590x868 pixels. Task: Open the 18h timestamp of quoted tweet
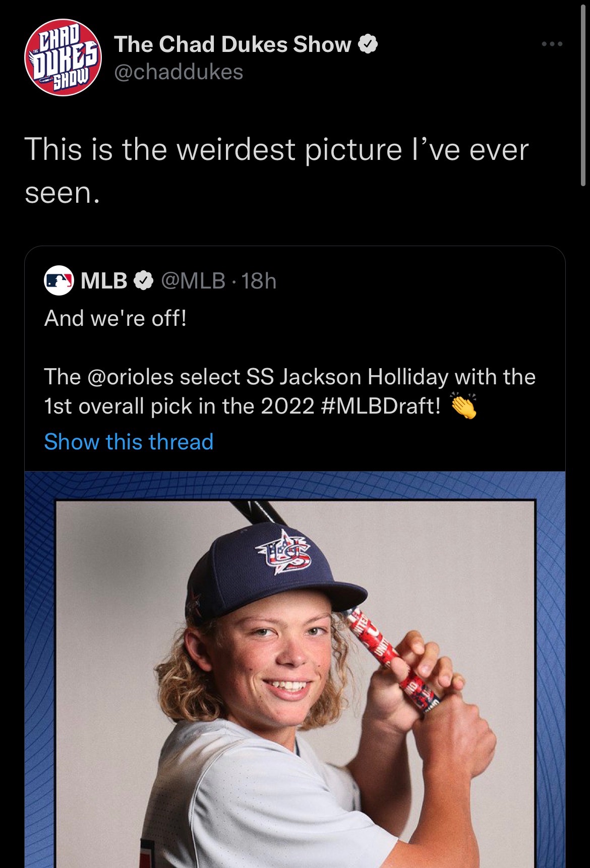coord(259,280)
